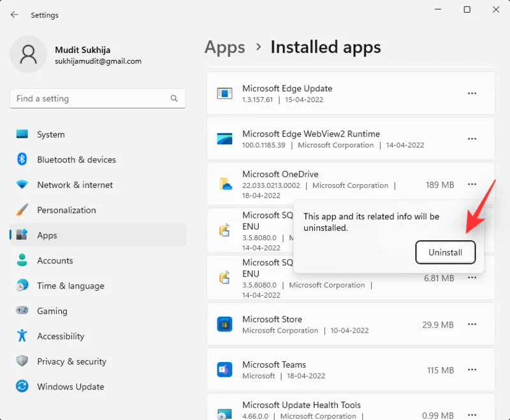510x420 pixels.
Task: Click the Microsoft Teams app icon
Action: (224, 370)
